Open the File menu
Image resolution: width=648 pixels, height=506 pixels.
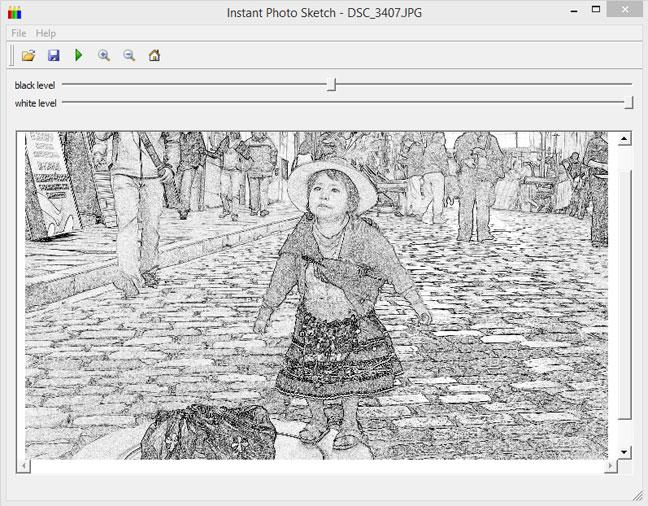point(19,33)
